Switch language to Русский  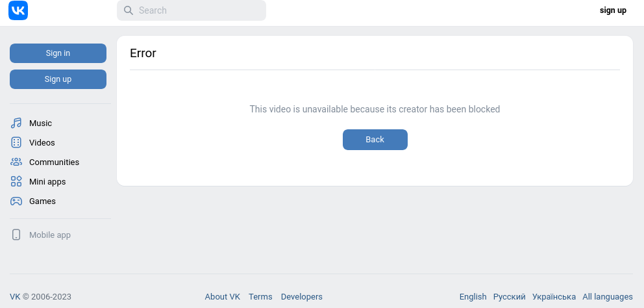pos(509,297)
